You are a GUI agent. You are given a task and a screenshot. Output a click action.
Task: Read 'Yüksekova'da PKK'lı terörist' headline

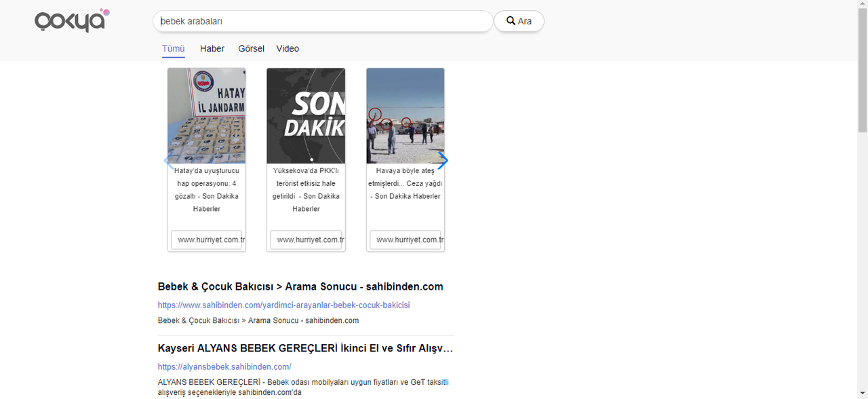306,190
